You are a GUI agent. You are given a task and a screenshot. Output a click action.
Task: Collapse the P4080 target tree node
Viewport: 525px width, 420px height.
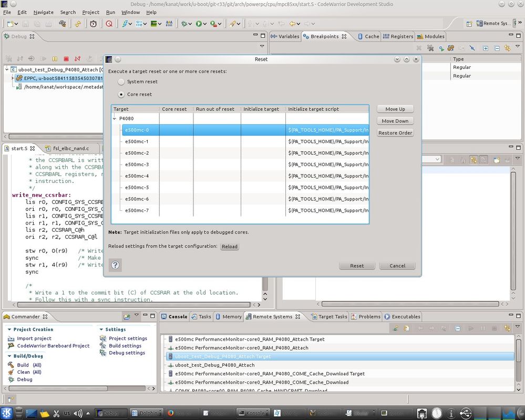click(x=115, y=119)
